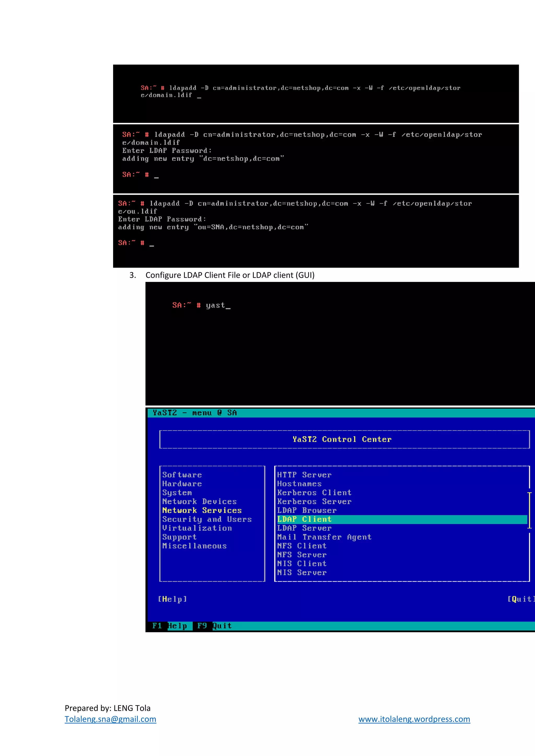Image resolution: width=535 pixels, height=756 pixels.
Task: Click the [Help] button in YaST2
Action: [172, 599]
